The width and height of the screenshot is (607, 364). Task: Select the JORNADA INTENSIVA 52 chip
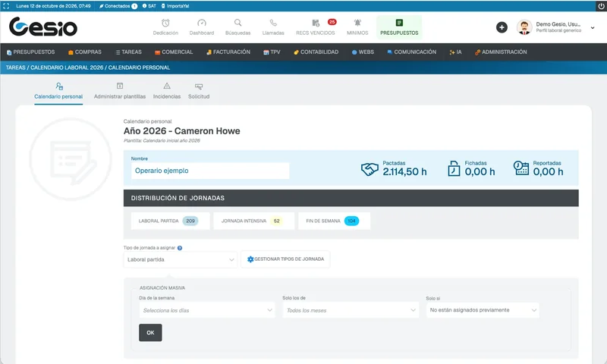pyautogui.click(x=253, y=221)
